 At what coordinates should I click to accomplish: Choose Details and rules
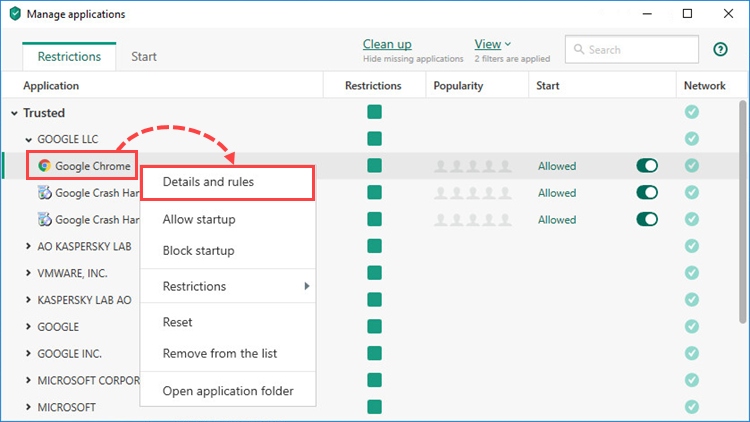[x=228, y=182]
